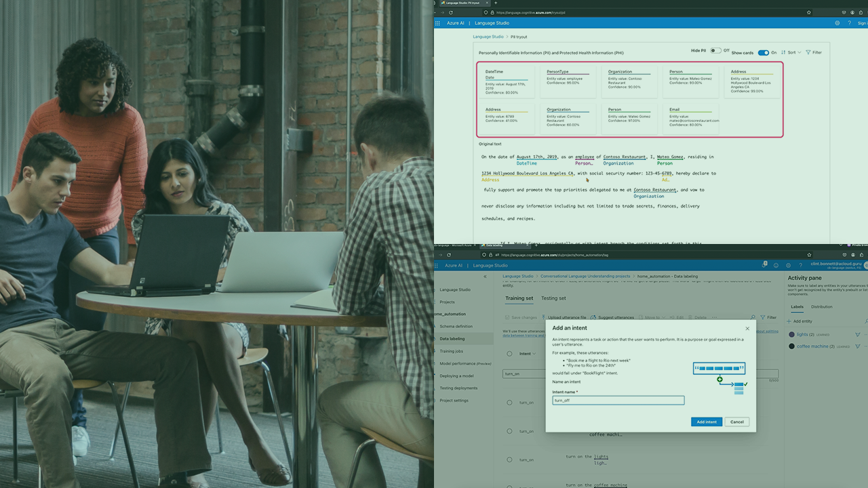Click the Suggest utterances icon
Image resolution: width=868 pixels, height=488 pixels.
(593, 317)
